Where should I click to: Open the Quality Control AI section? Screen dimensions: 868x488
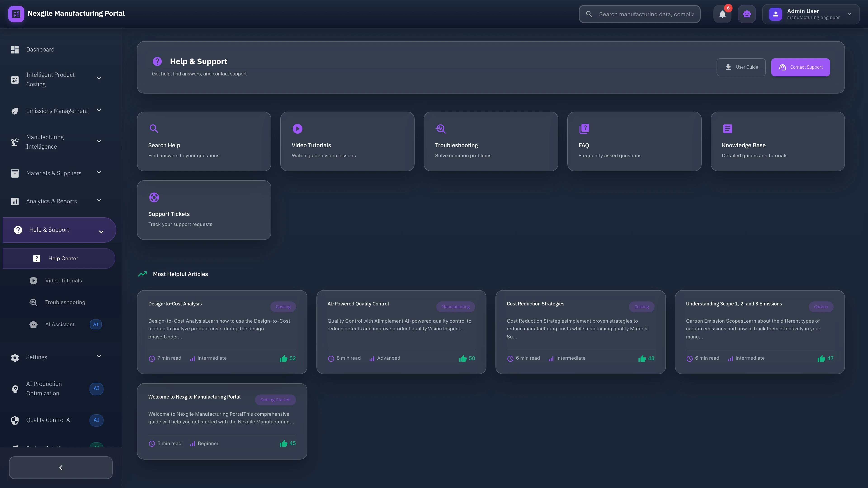[x=49, y=420]
